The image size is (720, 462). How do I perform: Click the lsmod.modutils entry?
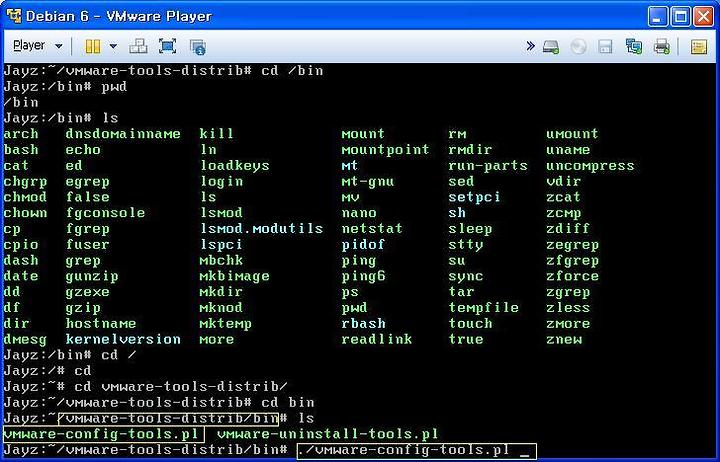pyautogui.click(x=262, y=229)
